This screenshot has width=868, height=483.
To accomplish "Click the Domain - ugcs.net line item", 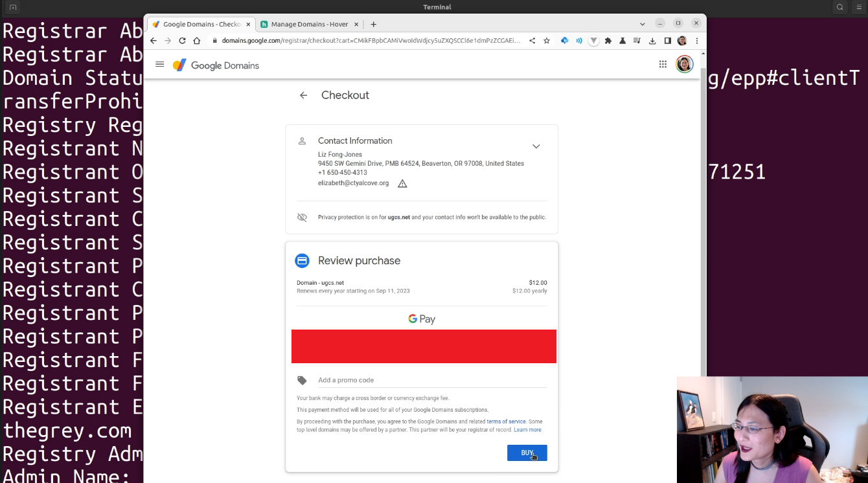I will (320, 283).
